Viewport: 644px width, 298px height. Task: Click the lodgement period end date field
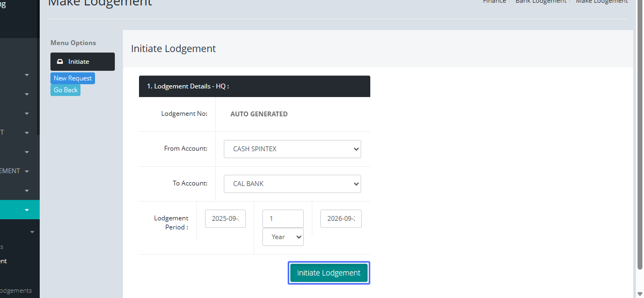click(x=341, y=219)
